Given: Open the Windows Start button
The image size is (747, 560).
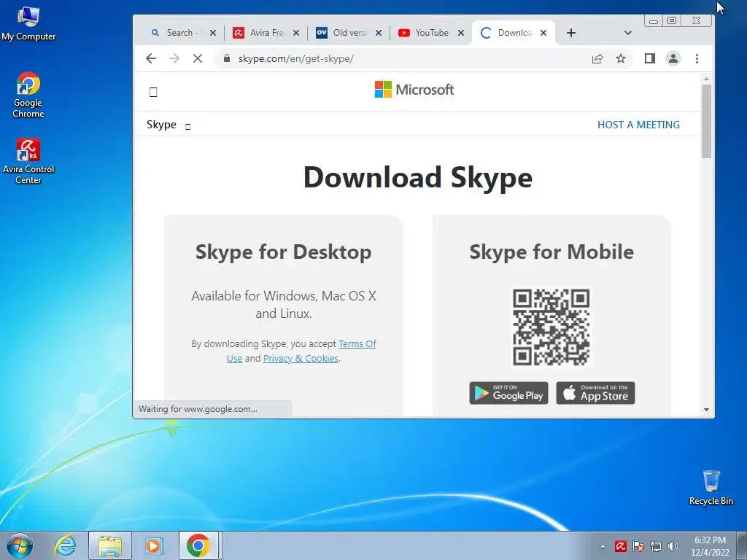Looking at the screenshot, I should point(20,545).
